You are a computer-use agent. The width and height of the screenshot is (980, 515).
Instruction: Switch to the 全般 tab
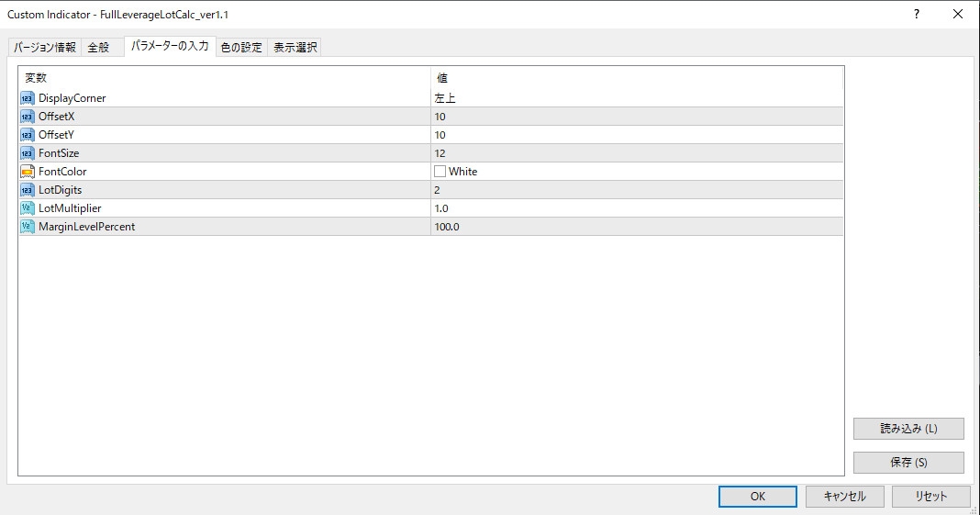pyautogui.click(x=98, y=47)
